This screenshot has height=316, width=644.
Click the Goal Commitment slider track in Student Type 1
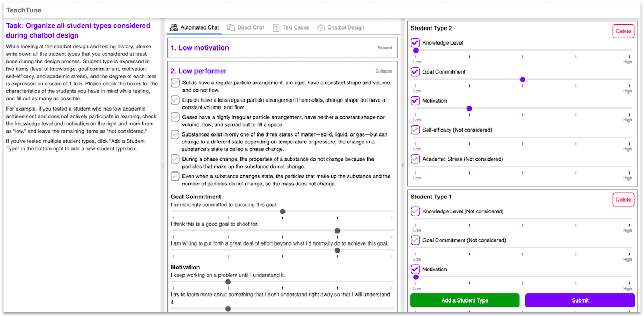(x=523, y=248)
